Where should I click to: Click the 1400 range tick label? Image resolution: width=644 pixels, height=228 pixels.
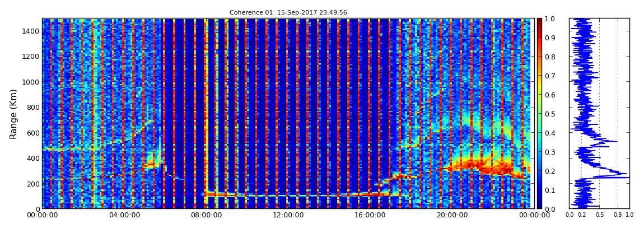tap(31, 31)
